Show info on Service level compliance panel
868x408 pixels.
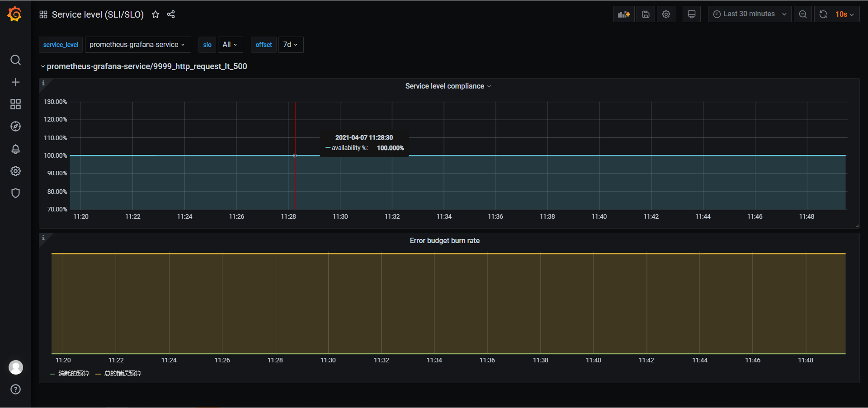43,83
